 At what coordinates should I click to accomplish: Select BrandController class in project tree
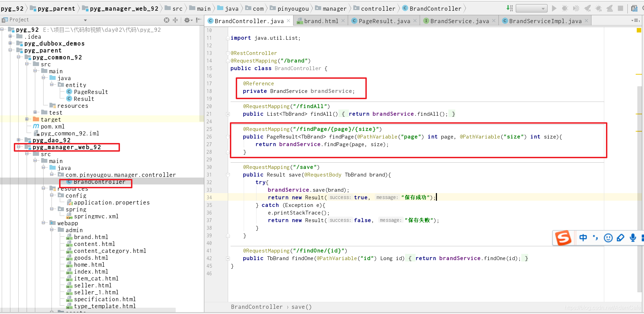(96, 182)
